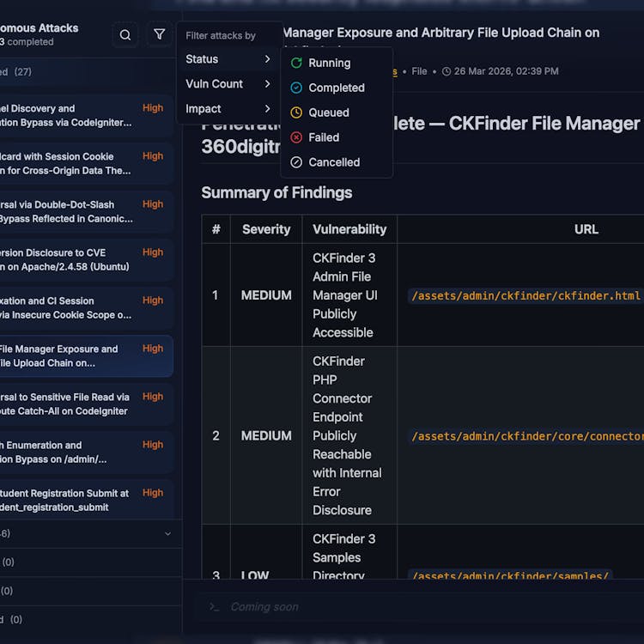Viewport: 644px width, 644px height.
Task: Filter attacks by Running status
Action: (337, 63)
